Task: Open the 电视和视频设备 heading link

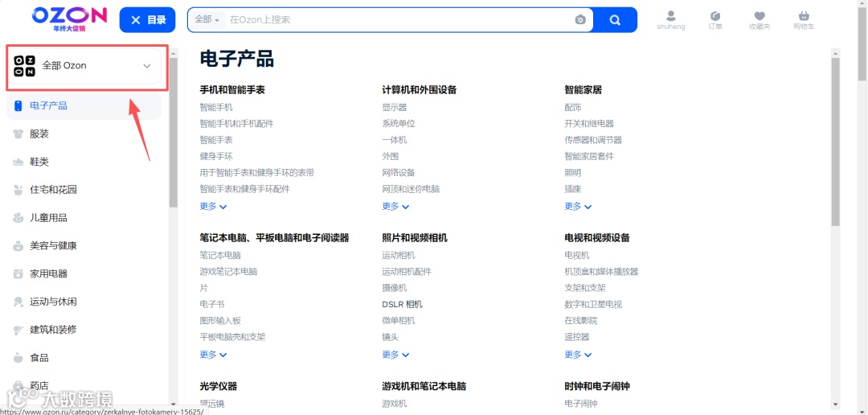Action: (597, 238)
